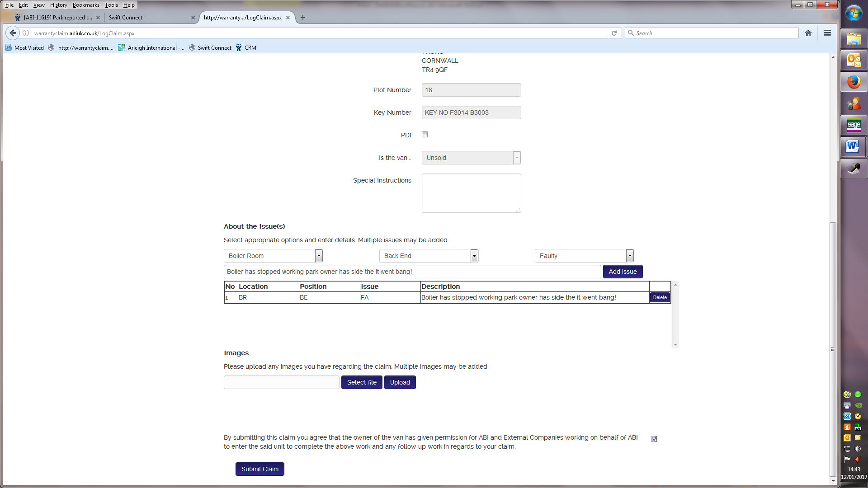This screenshot has height=488, width=868.
Task: Expand the Boiler Room location dropdown
Action: pyautogui.click(x=319, y=256)
